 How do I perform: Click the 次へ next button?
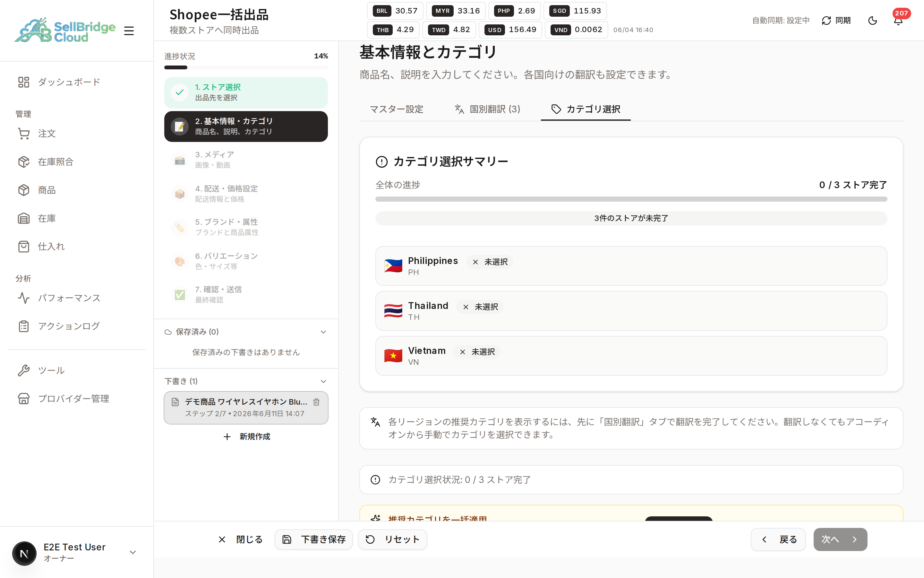pos(840,539)
